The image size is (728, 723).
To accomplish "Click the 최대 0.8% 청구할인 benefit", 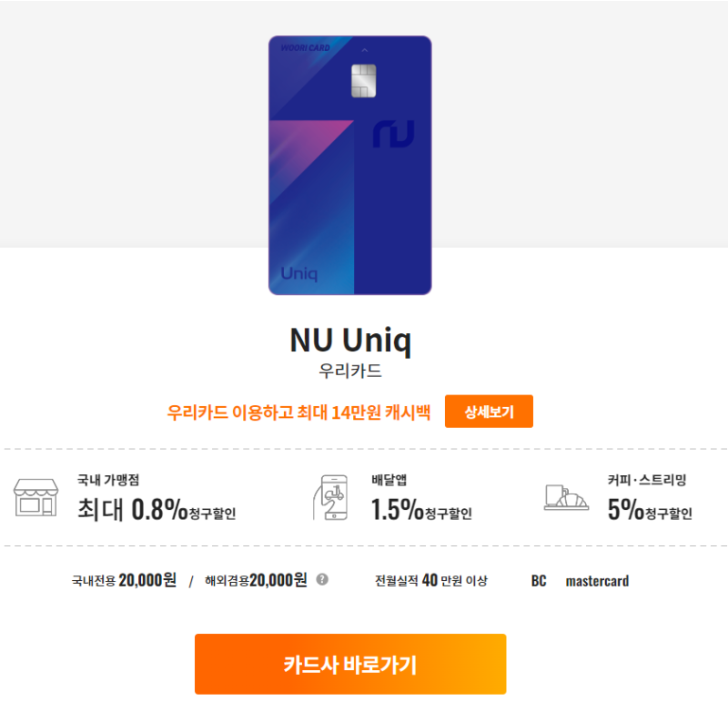I will [157, 509].
